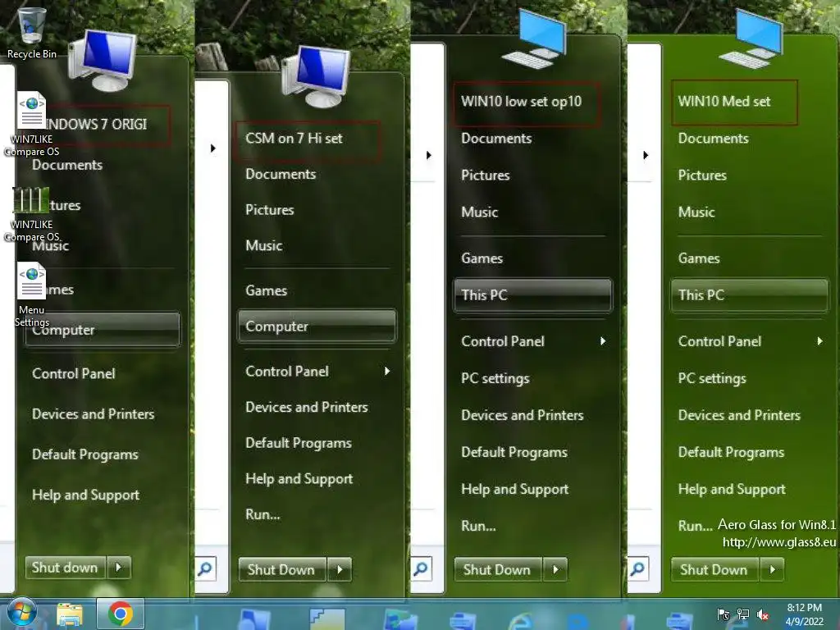The image size is (840, 630).
Task: Open Google Chrome in the taskbar
Action: (x=121, y=614)
